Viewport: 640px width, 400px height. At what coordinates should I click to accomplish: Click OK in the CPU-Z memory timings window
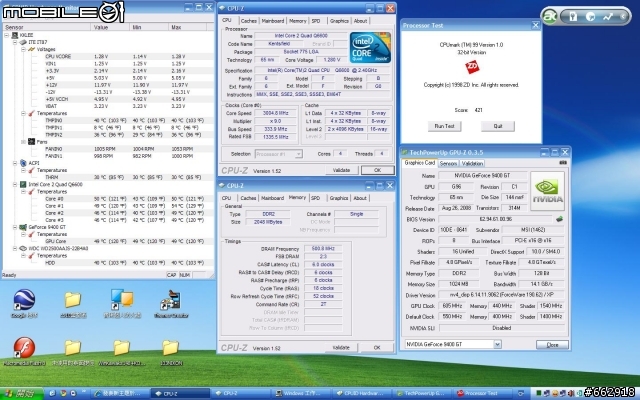point(377,348)
